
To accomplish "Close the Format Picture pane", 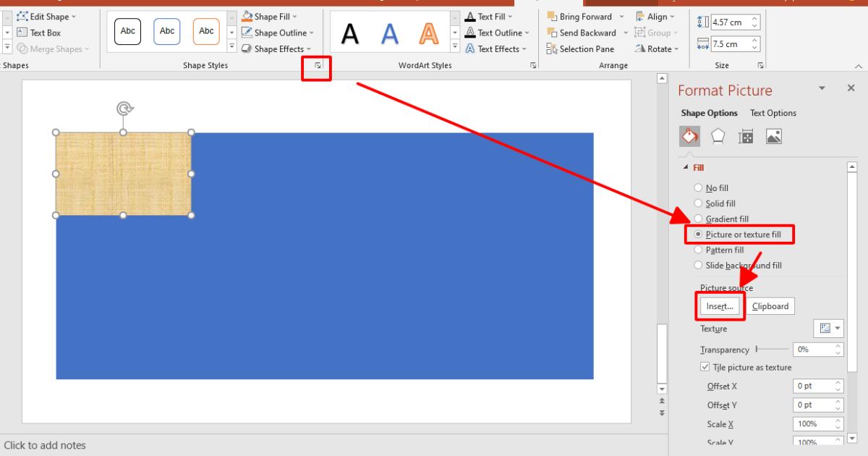I will pos(851,88).
